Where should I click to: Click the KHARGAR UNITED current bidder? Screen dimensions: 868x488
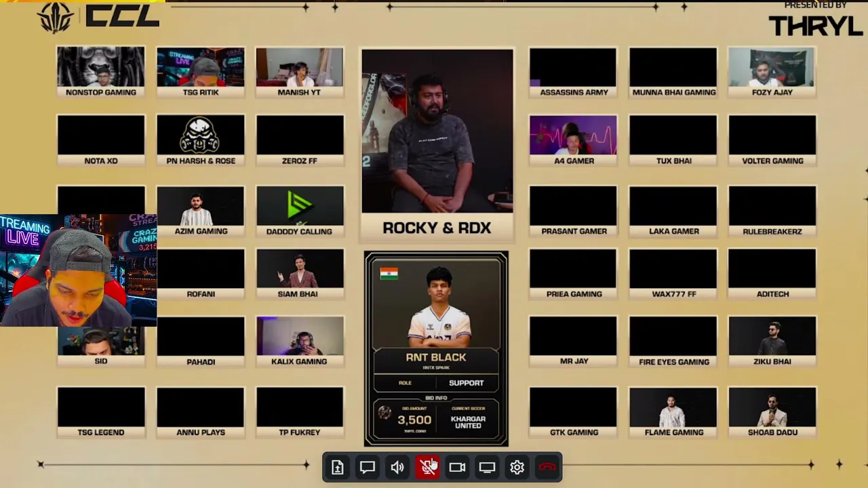[x=468, y=422]
